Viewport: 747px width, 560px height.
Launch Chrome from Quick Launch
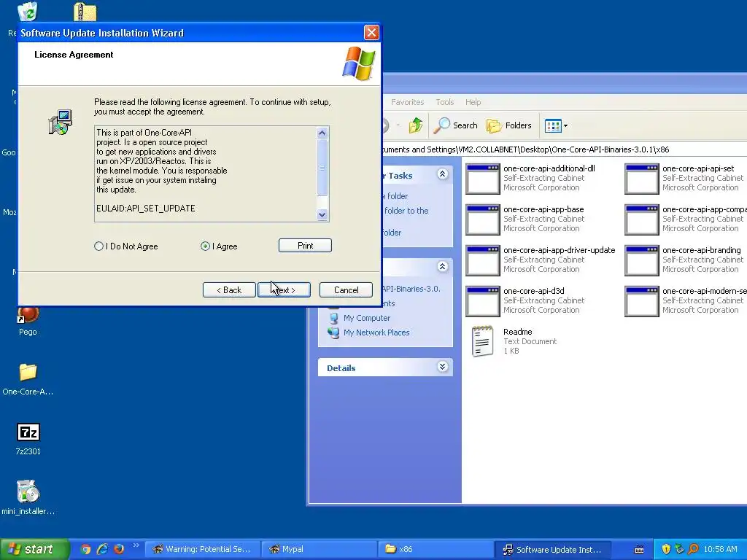click(x=85, y=549)
